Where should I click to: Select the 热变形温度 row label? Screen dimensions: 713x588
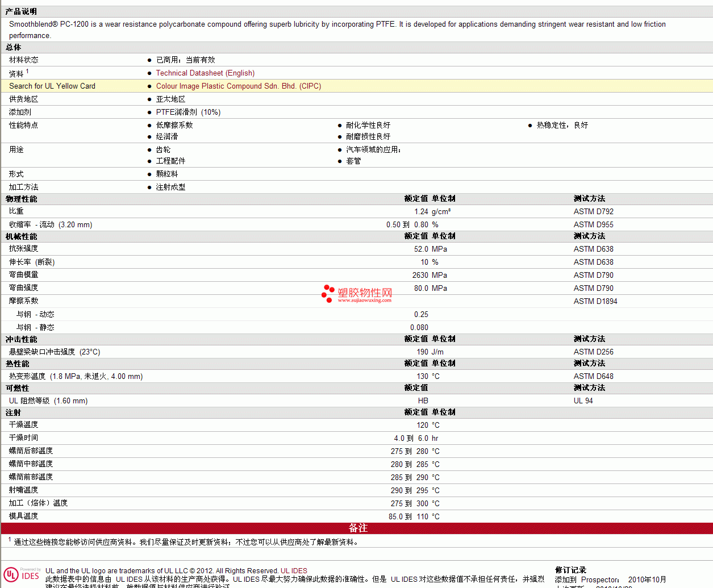coord(76,376)
